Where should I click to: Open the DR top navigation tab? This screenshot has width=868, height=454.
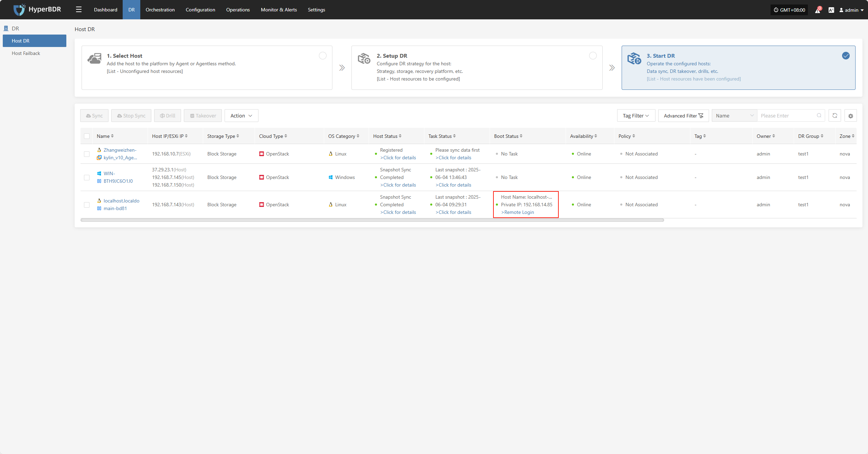pyautogui.click(x=131, y=10)
